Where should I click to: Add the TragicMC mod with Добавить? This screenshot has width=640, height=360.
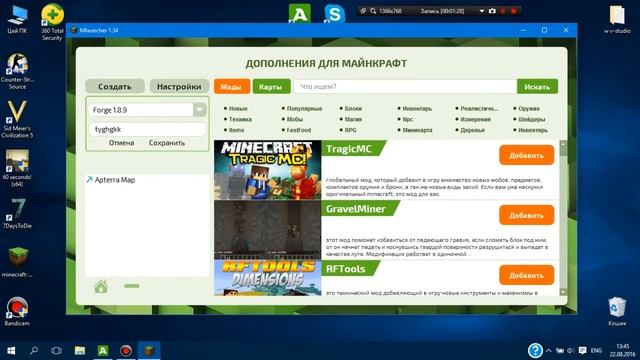pos(527,155)
